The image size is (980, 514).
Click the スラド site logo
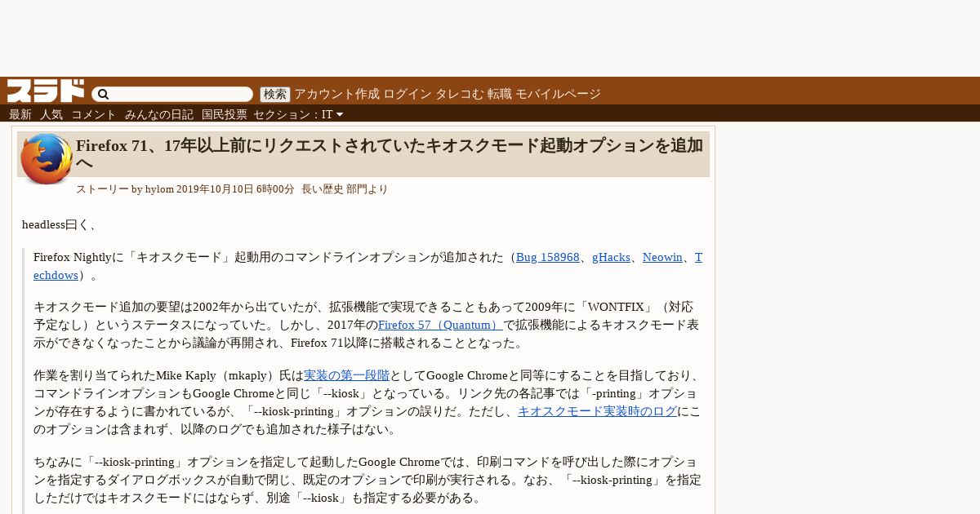click(x=46, y=91)
